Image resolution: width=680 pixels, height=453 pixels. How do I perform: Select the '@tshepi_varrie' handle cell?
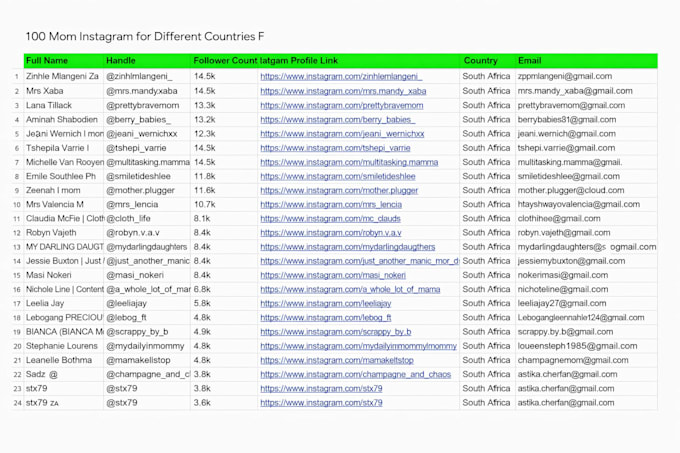[147, 148]
